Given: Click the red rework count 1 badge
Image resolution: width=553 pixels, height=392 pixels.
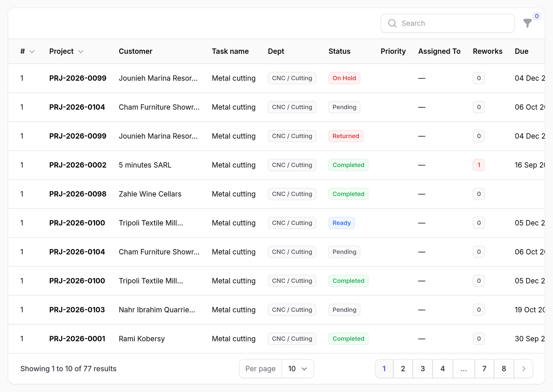Looking at the screenshot, I should (479, 165).
